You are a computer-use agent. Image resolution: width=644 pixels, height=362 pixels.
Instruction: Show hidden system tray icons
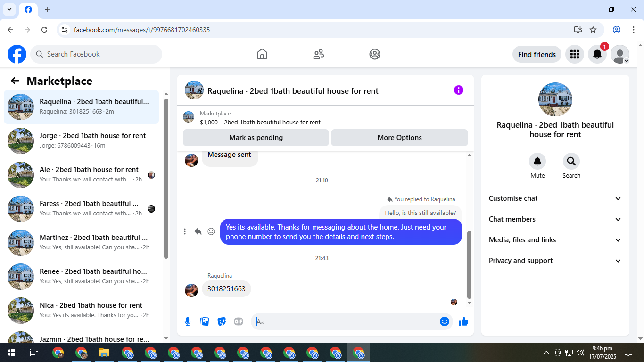[x=546, y=353]
